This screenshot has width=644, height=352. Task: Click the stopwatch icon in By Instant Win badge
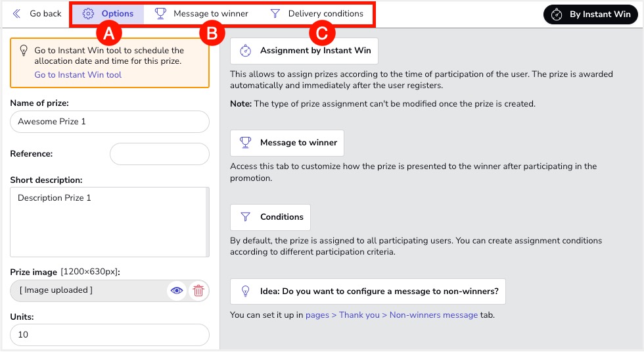click(557, 14)
